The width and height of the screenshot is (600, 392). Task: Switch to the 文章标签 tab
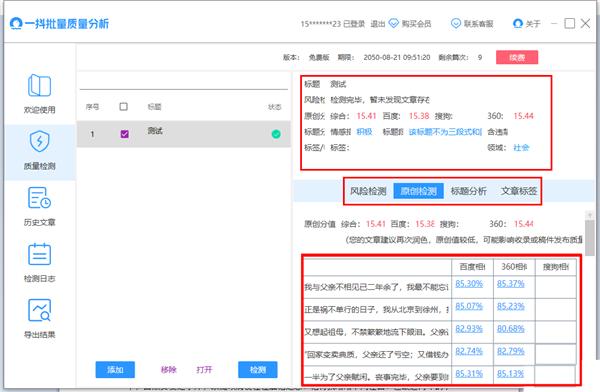(x=519, y=191)
